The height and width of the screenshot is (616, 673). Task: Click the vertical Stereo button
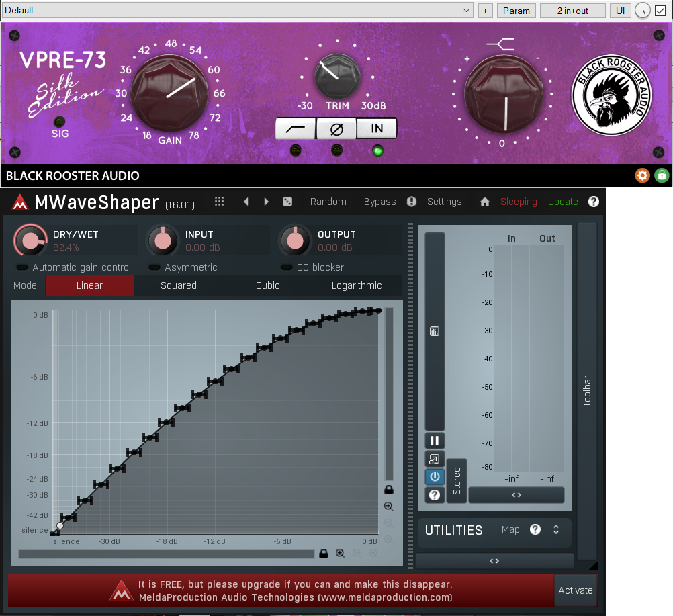click(x=457, y=481)
